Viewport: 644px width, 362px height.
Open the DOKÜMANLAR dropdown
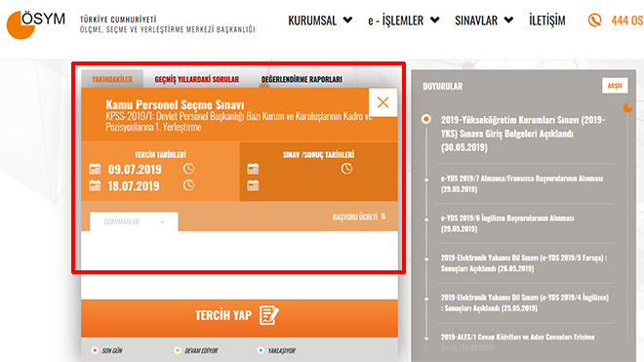tap(134, 221)
